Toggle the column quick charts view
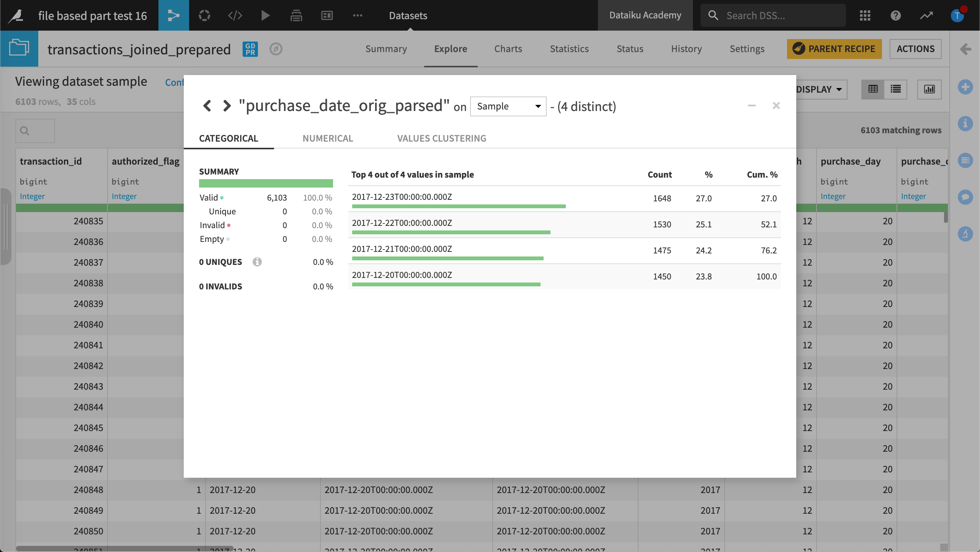The image size is (980, 552). tap(929, 89)
